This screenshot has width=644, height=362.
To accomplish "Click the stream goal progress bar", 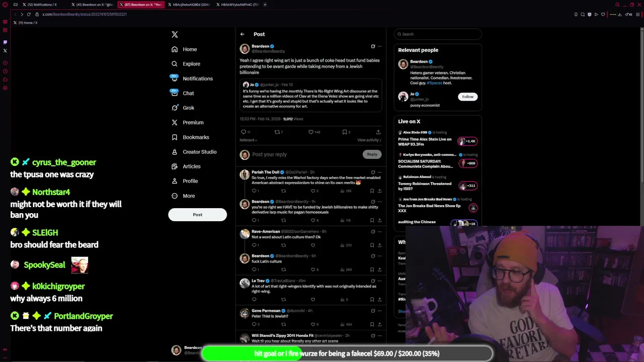I will 347,353.
